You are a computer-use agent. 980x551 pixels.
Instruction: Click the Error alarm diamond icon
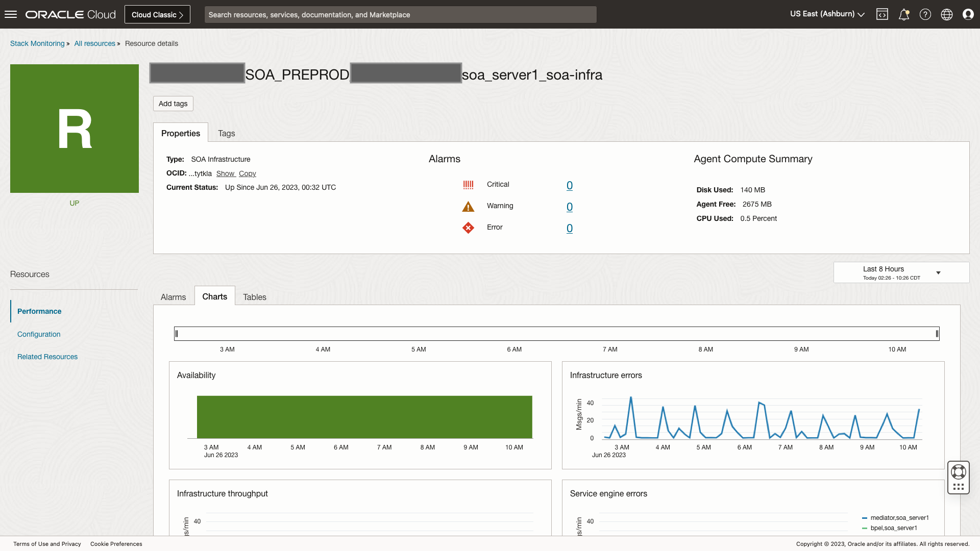(468, 228)
